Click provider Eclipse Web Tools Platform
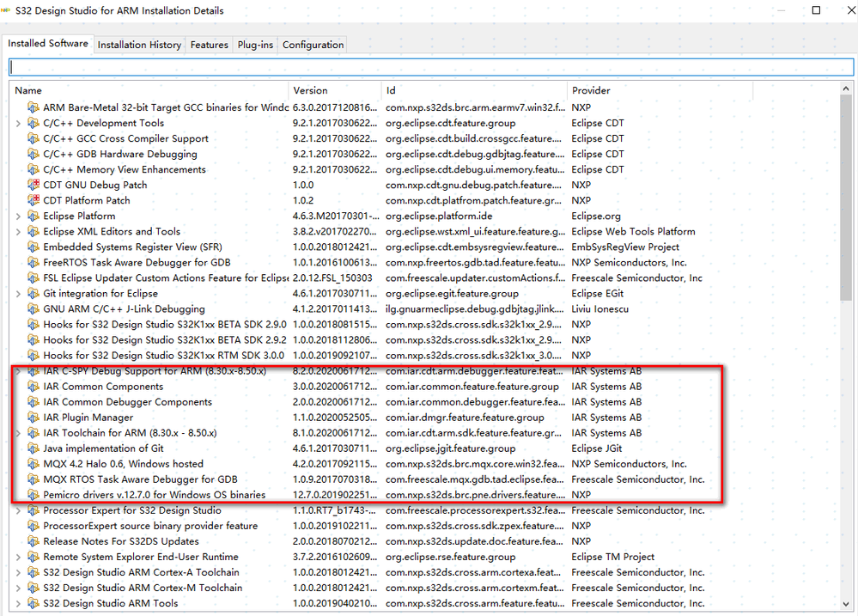The height and width of the screenshot is (616, 858). point(633,232)
